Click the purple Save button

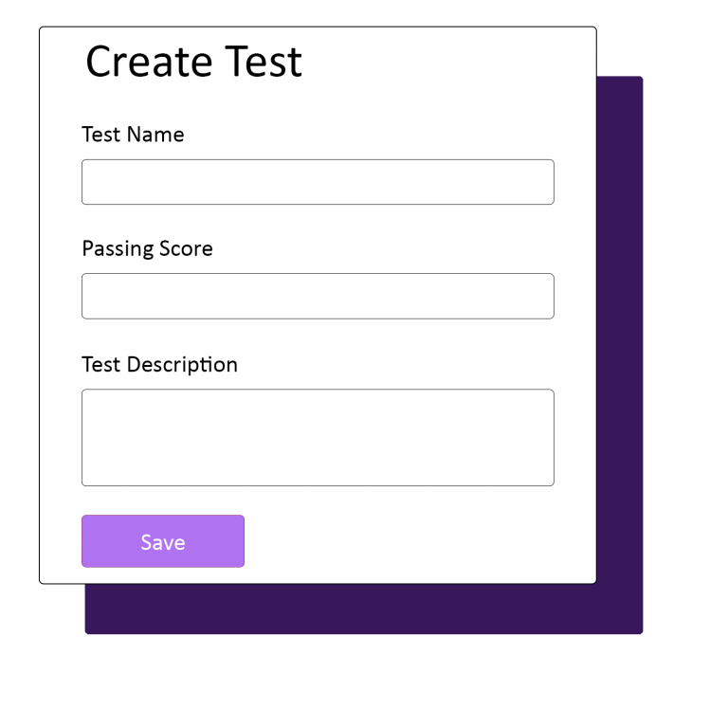point(163,541)
